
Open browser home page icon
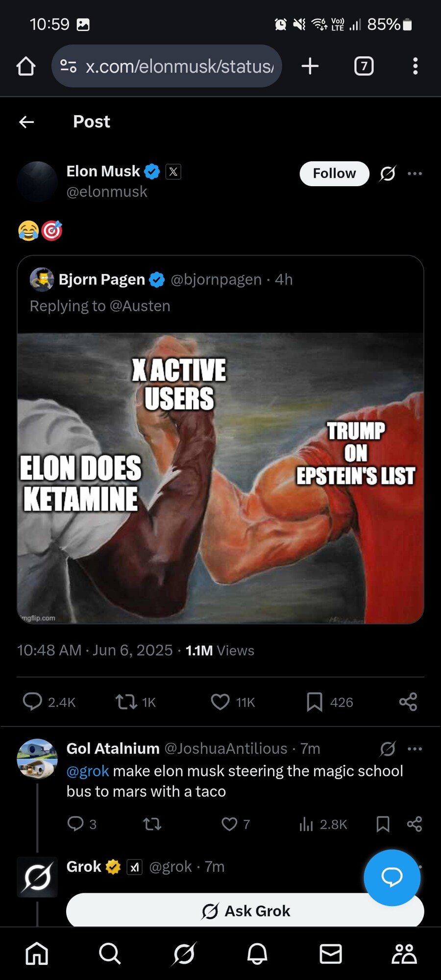pyautogui.click(x=26, y=66)
